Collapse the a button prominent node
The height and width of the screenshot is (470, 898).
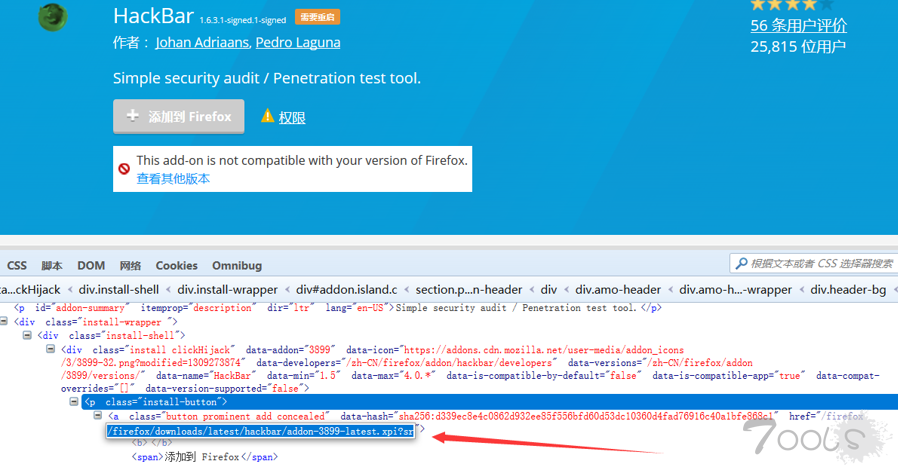click(x=97, y=416)
